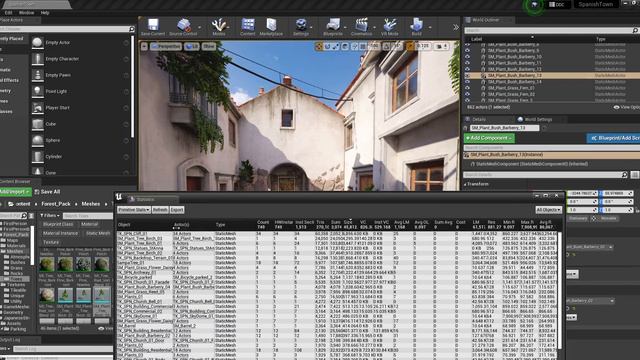This screenshot has width=640, height=360.
Task: Open the Help menu
Action: click(x=45, y=13)
